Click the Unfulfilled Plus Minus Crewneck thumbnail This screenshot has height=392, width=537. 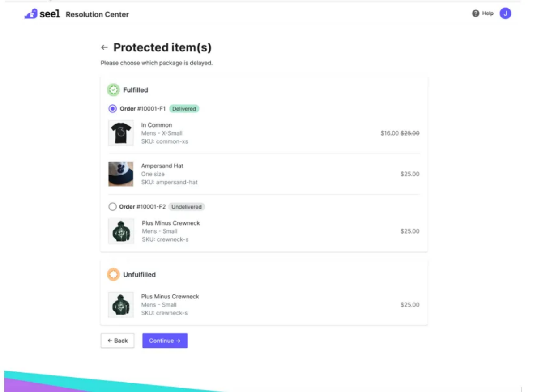(x=121, y=305)
